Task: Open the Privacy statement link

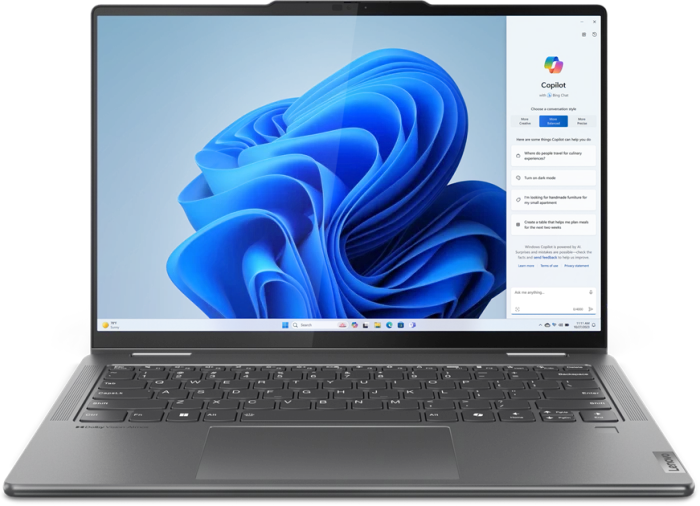Action: click(x=576, y=266)
